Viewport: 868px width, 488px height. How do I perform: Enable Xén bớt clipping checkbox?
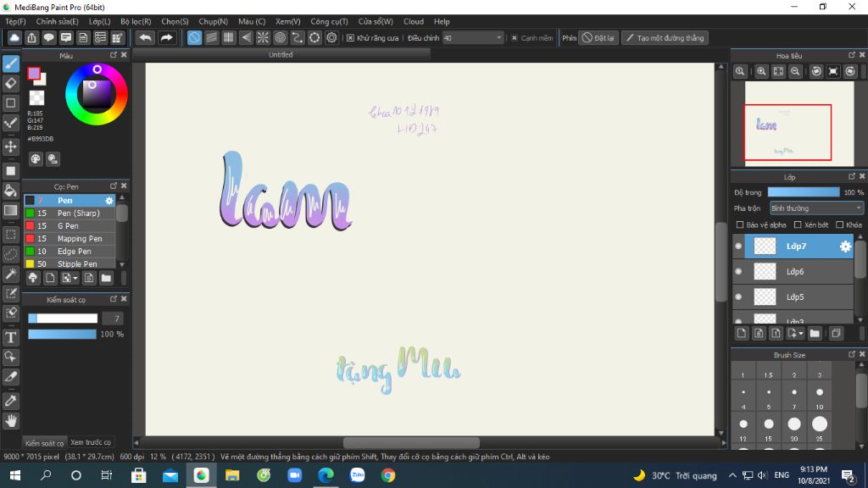click(x=798, y=225)
